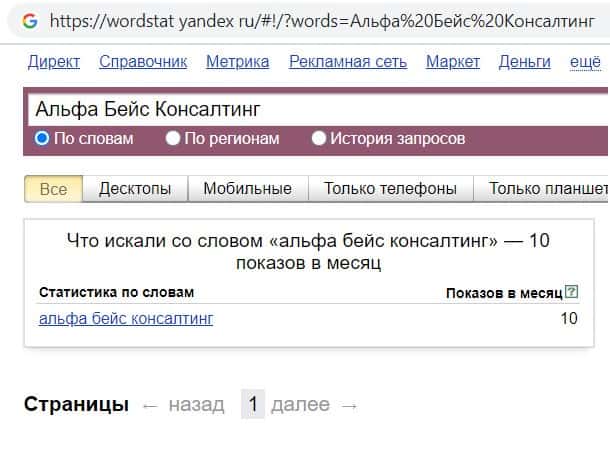Click the help question mark icon

571,292
